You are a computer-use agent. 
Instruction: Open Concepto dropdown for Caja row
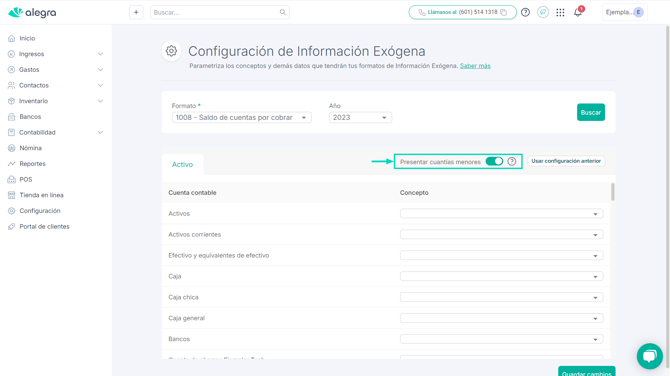pyautogui.click(x=502, y=276)
